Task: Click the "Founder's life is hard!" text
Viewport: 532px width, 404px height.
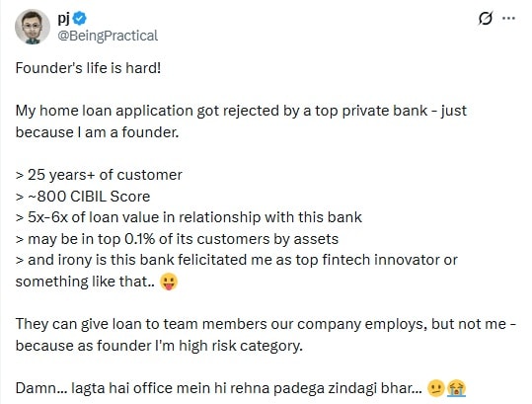Action: click(x=88, y=68)
